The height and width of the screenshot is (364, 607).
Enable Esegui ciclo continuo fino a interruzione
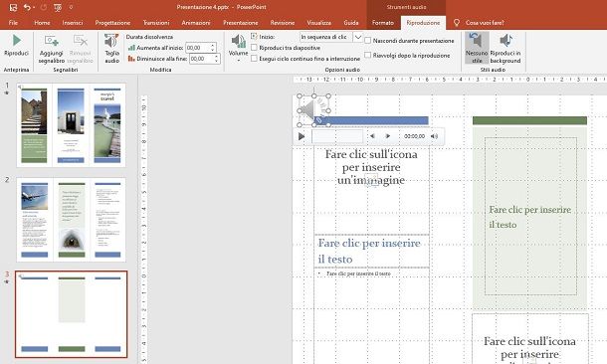click(255, 59)
